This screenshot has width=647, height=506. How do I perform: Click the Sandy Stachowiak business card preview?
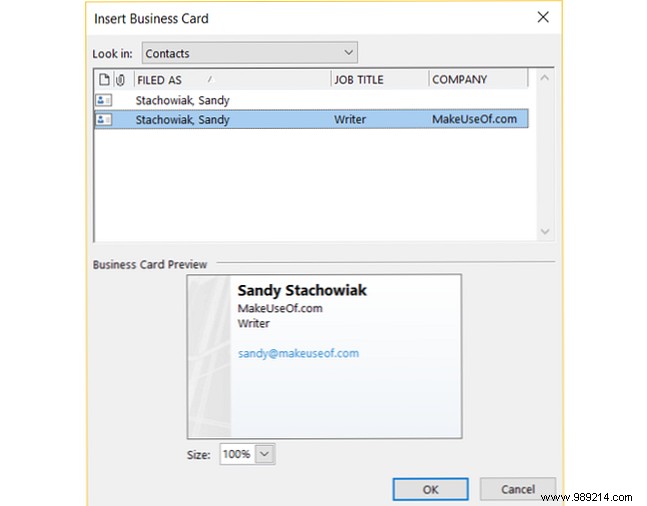tap(324, 356)
